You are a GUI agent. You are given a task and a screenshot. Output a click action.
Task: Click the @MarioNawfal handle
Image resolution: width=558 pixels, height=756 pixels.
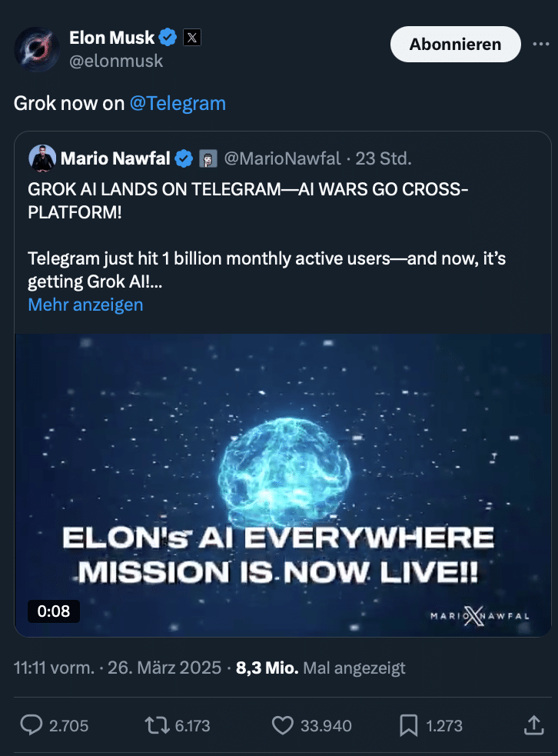(282, 159)
